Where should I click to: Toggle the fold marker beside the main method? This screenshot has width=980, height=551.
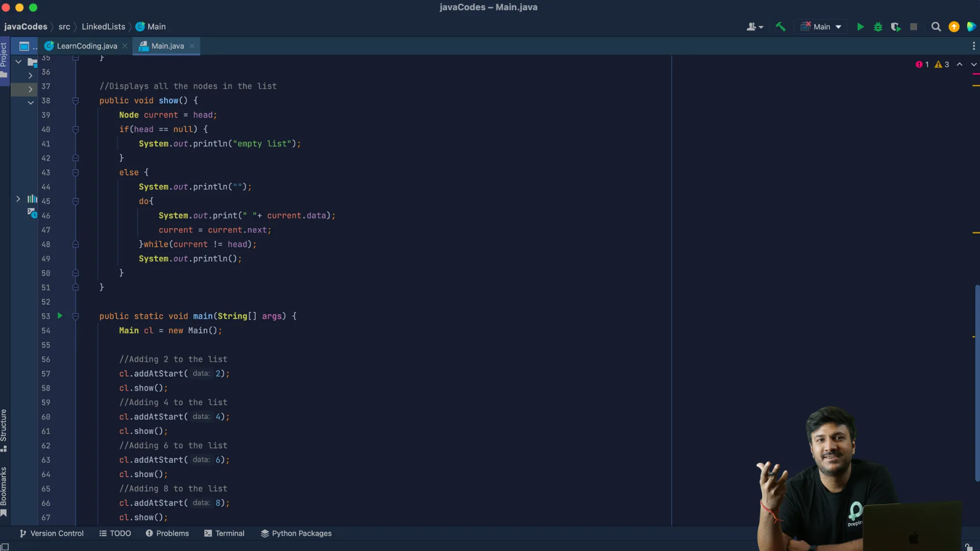[x=76, y=316]
